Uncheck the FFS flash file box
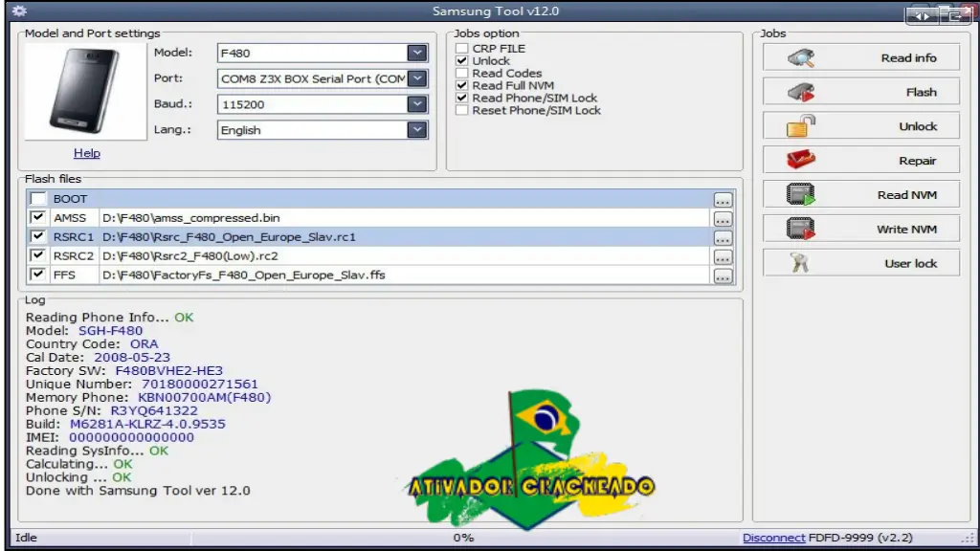980x551 pixels. (x=38, y=275)
